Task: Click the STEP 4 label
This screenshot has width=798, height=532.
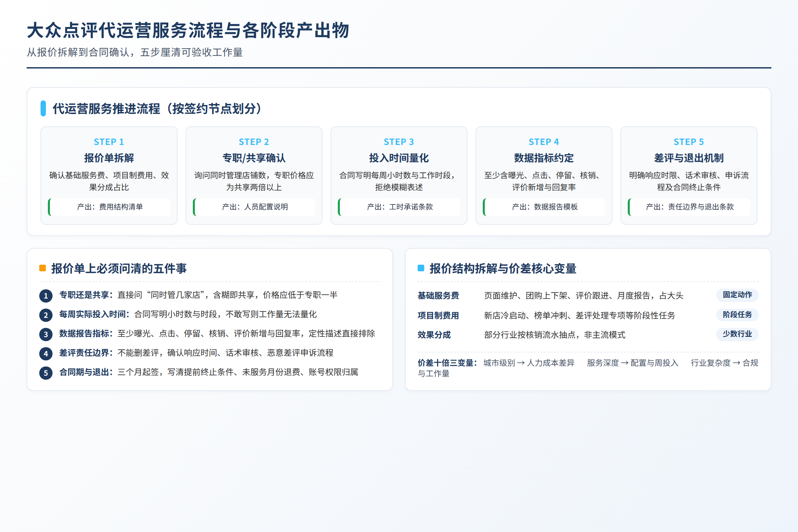Action: tap(544, 142)
